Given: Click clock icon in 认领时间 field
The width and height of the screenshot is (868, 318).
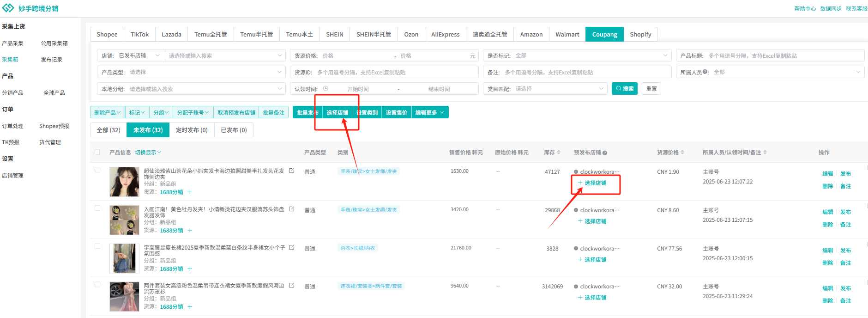Looking at the screenshot, I should point(325,89).
